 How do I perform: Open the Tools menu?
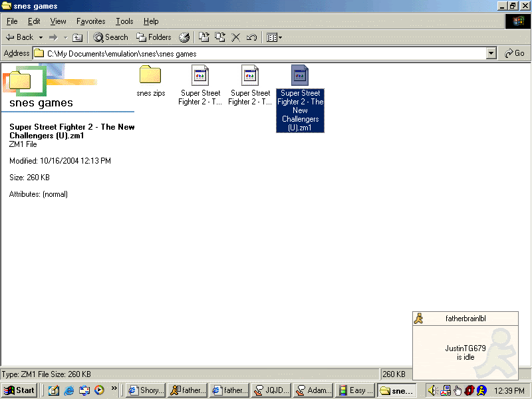(x=124, y=21)
